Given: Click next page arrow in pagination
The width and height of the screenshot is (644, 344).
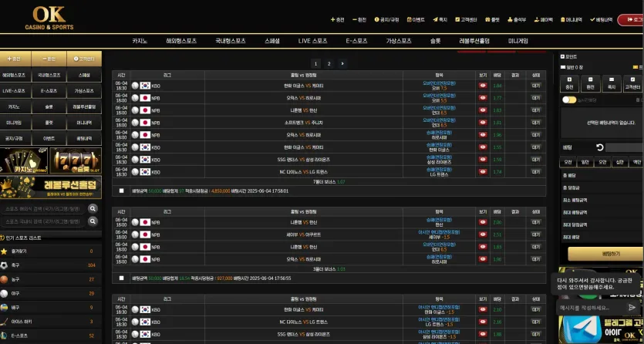Looking at the screenshot, I should pos(342,63).
